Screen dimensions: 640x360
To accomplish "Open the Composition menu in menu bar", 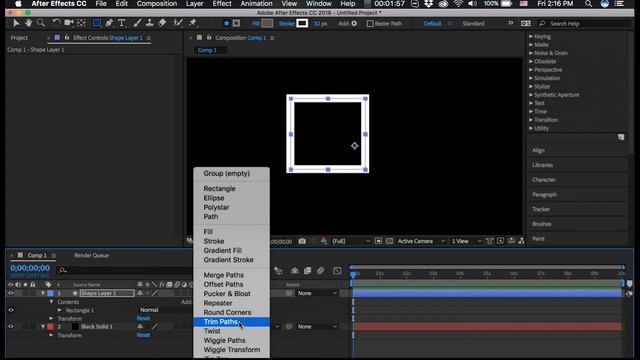I will pos(157,4).
